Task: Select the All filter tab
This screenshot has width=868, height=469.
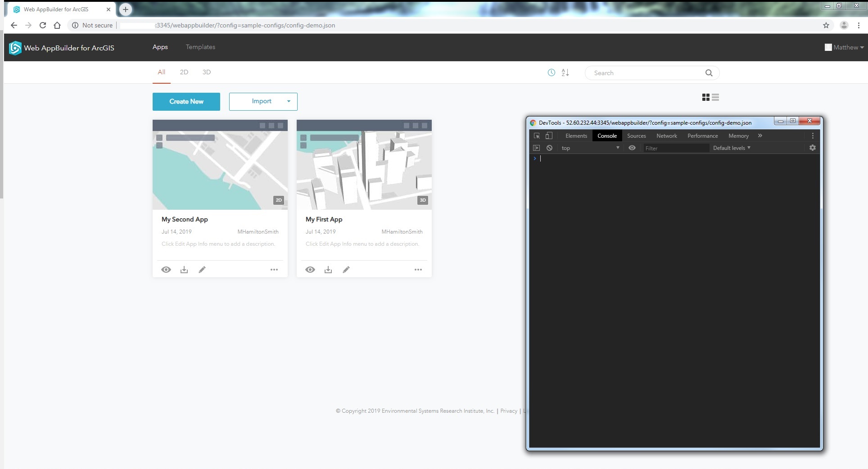Action: 162,72
